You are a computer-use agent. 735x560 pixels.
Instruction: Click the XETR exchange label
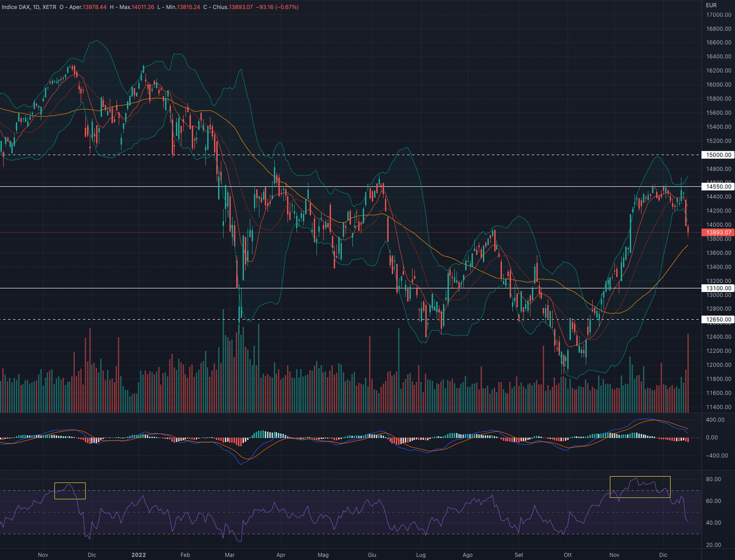pos(49,7)
